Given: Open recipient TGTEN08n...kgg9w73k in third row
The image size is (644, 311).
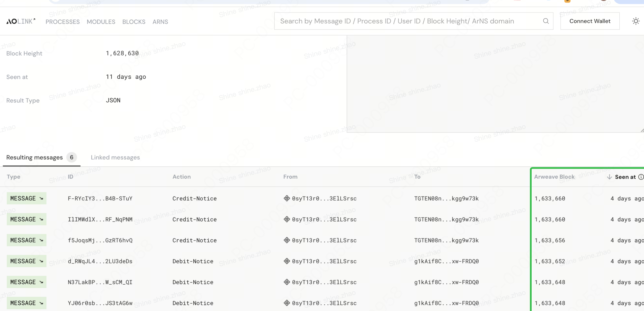Looking at the screenshot, I should [x=446, y=240].
